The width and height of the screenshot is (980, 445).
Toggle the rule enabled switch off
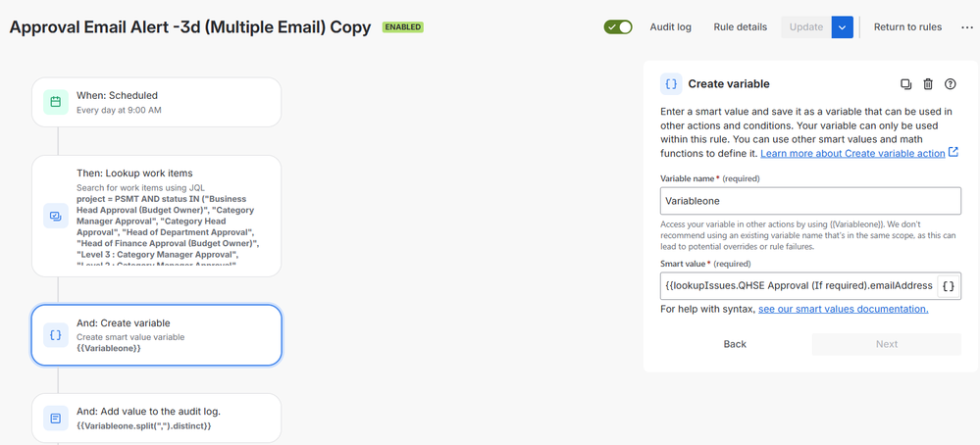pyautogui.click(x=618, y=27)
